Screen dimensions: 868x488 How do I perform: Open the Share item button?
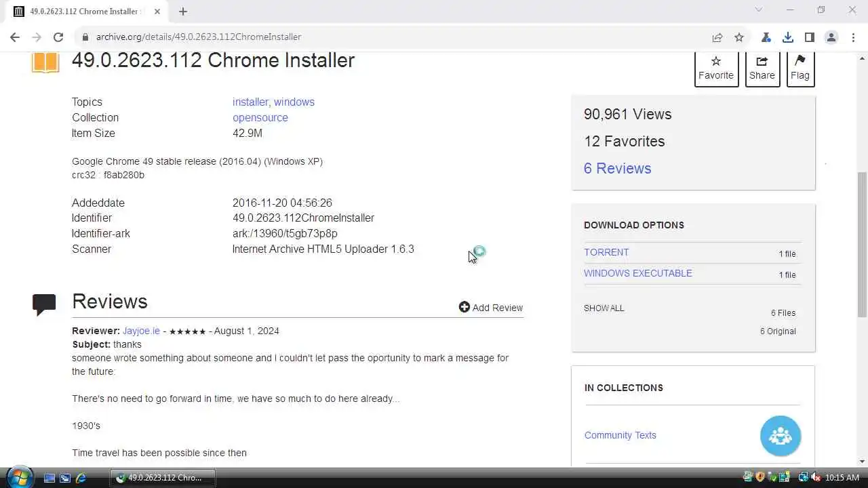(x=762, y=68)
